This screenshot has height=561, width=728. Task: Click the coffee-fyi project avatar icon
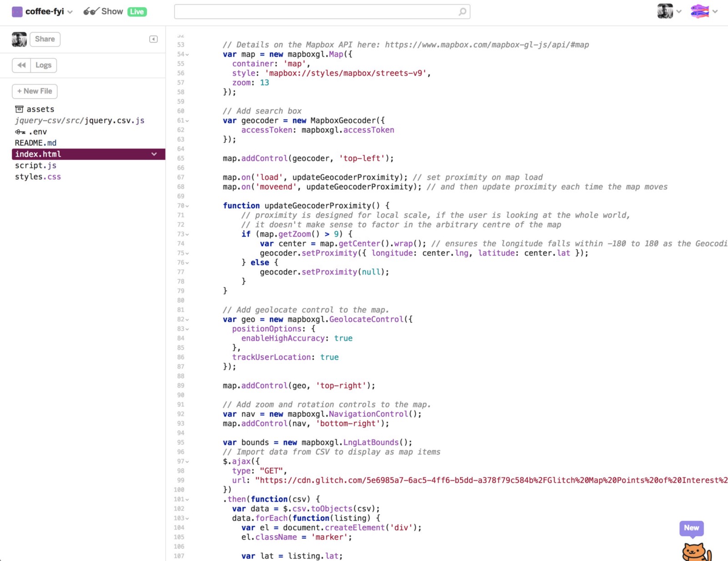point(17,12)
